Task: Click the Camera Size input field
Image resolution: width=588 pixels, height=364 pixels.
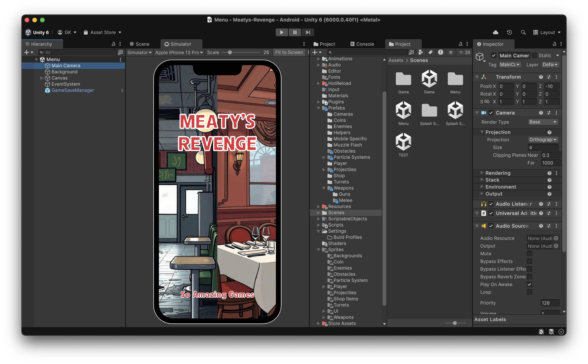Action: pyautogui.click(x=543, y=147)
